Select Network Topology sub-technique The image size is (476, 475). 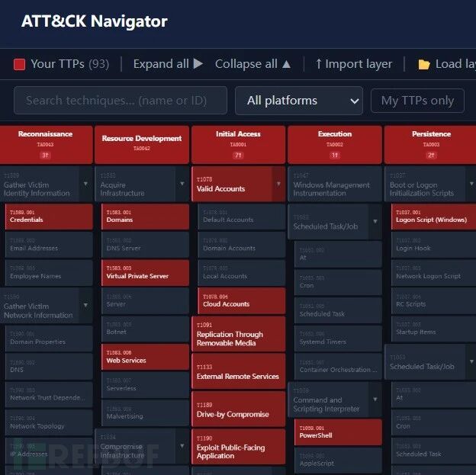pyautogui.click(x=49, y=423)
